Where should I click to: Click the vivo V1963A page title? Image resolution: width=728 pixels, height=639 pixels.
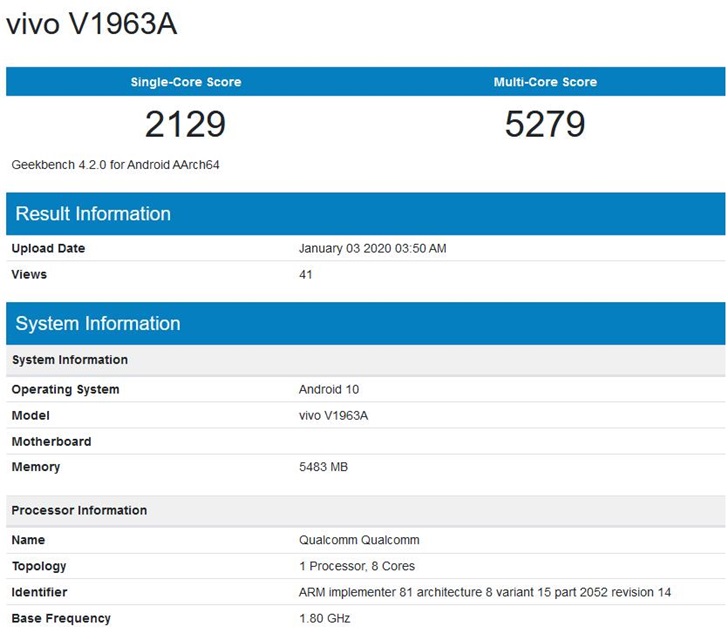point(92,24)
